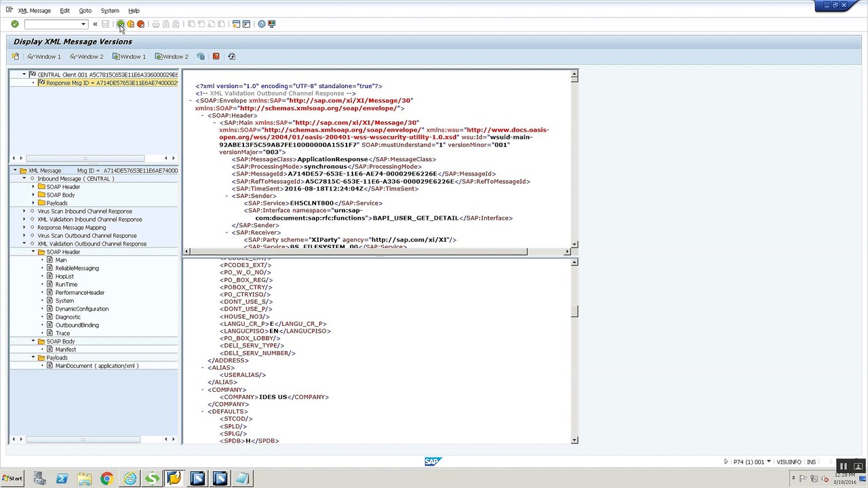Click second Window 1 button with document icon
The height and width of the screenshot is (488, 868).
pos(129,56)
